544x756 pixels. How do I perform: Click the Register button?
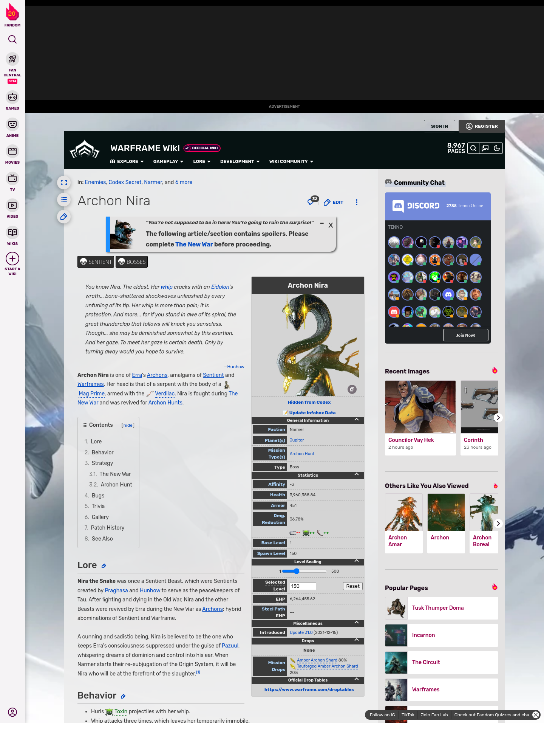click(482, 126)
